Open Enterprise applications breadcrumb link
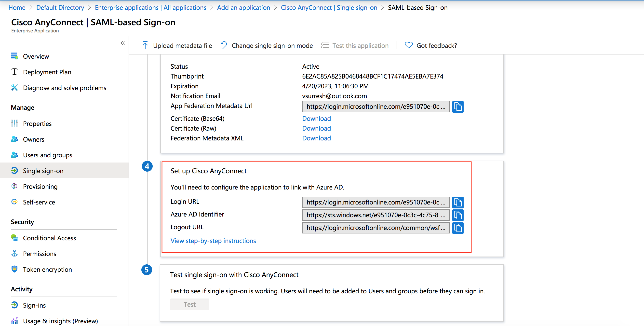Image resolution: width=644 pixels, height=326 pixels. (x=150, y=8)
